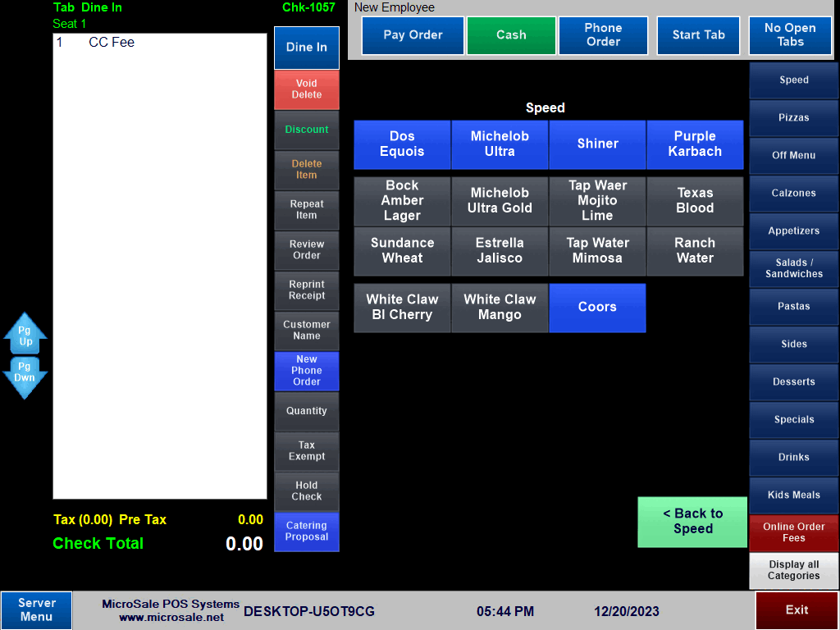This screenshot has width=840, height=630.
Task: Open the Quantity selector
Action: 306,411
